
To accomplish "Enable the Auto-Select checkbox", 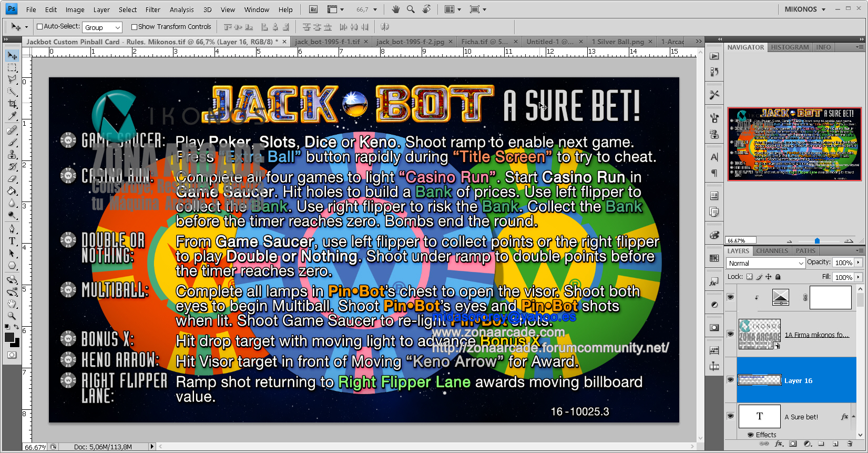I will 39,26.
